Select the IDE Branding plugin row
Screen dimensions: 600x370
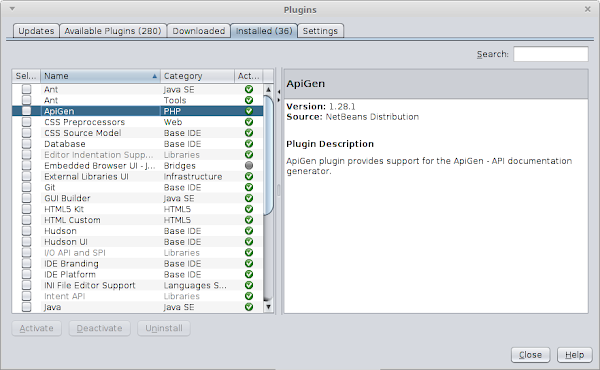[x=137, y=264]
